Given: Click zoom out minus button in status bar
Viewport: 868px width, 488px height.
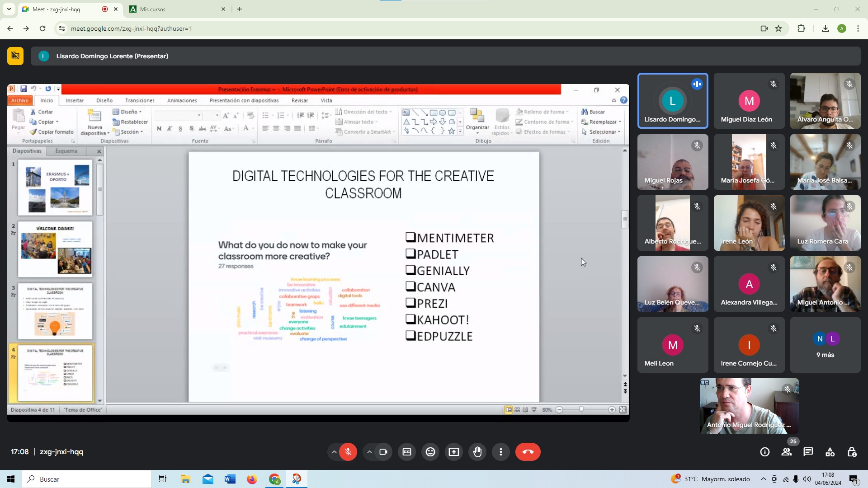Looking at the screenshot, I should tap(559, 410).
